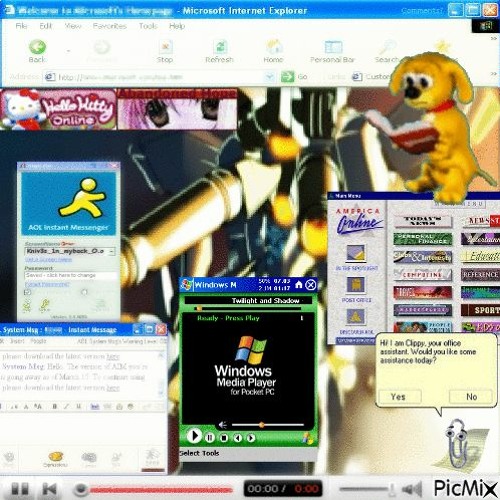This screenshot has height=500, width=500.
Task: Click the AIM password field
Action: coord(71,276)
